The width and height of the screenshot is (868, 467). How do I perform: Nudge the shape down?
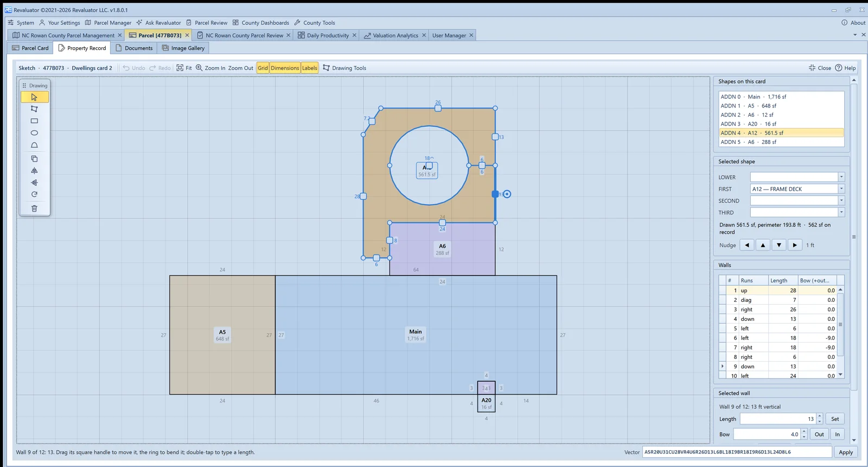click(x=779, y=245)
